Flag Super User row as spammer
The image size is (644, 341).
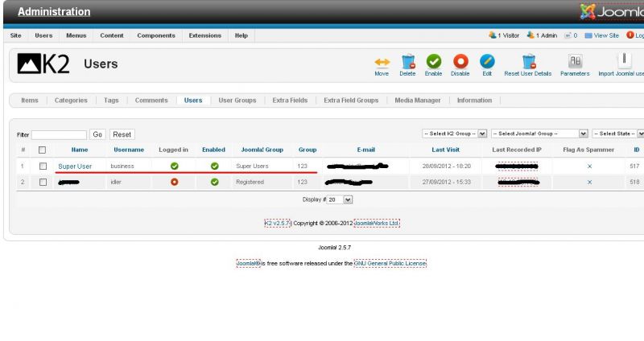pos(589,166)
